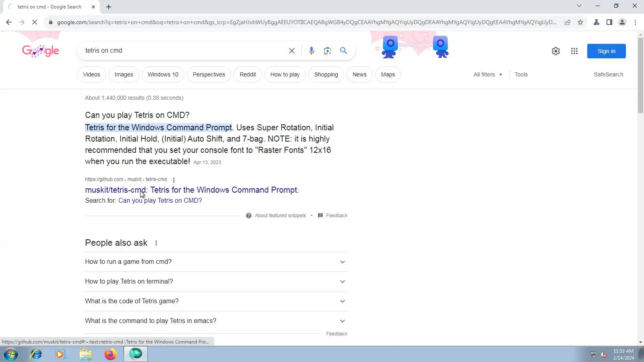Open the tab search dropdown arrow
The width and height of the screenshot is (644, 362).
coord(579,6)
